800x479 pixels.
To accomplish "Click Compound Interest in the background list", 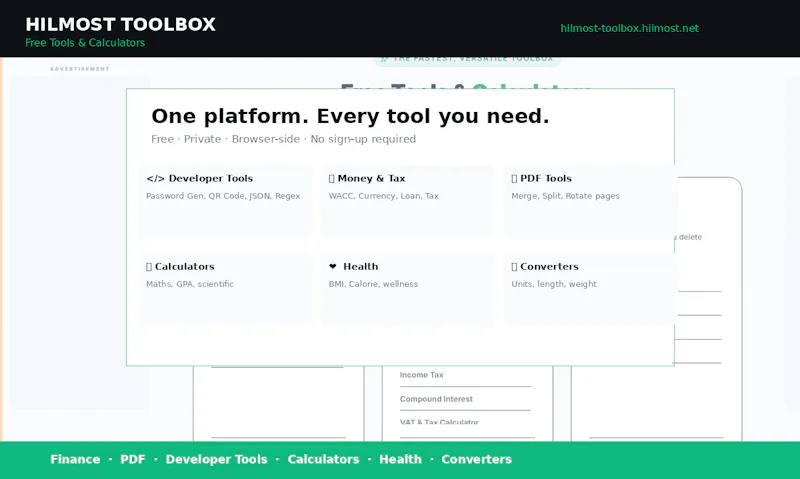I will (436, 399).
